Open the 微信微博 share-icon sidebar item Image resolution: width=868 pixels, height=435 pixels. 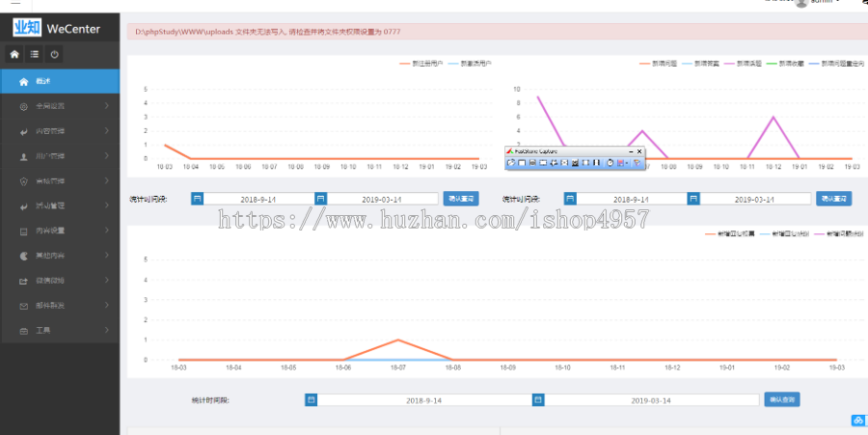click(60, 281)
